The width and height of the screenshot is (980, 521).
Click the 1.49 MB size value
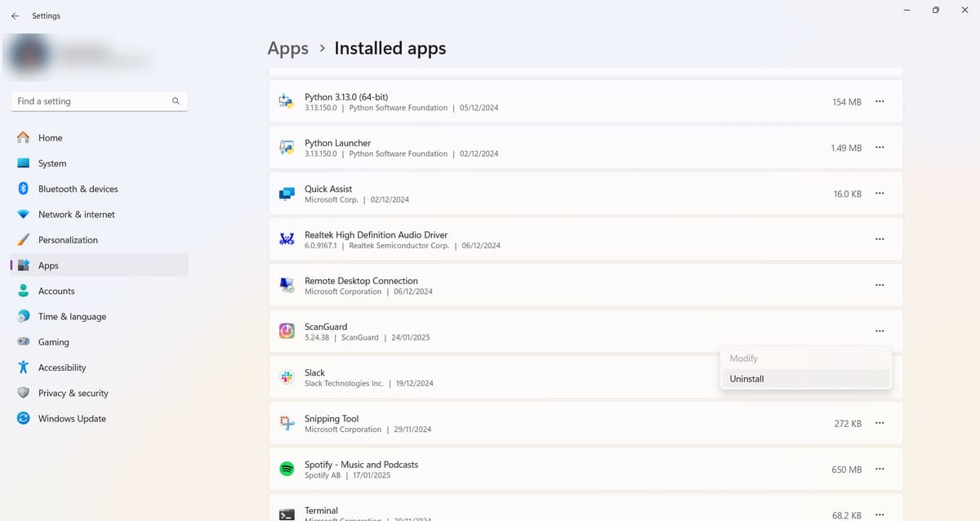(846, 148)
